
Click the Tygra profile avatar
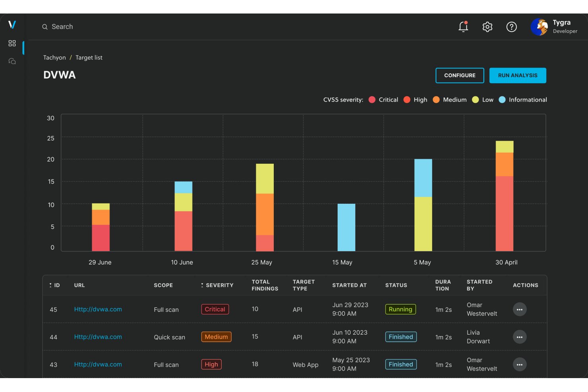pyautogui.click(x=539, y=27)
